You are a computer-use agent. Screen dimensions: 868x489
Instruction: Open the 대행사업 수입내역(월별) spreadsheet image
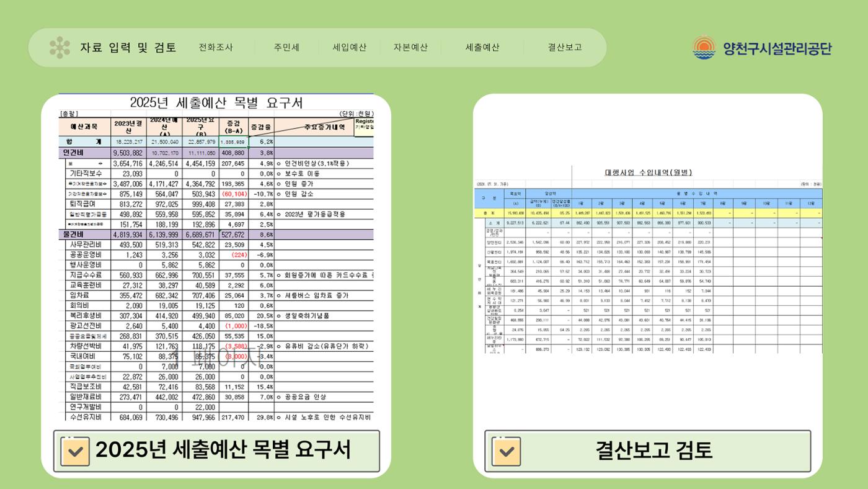click(x=648, y=259)
